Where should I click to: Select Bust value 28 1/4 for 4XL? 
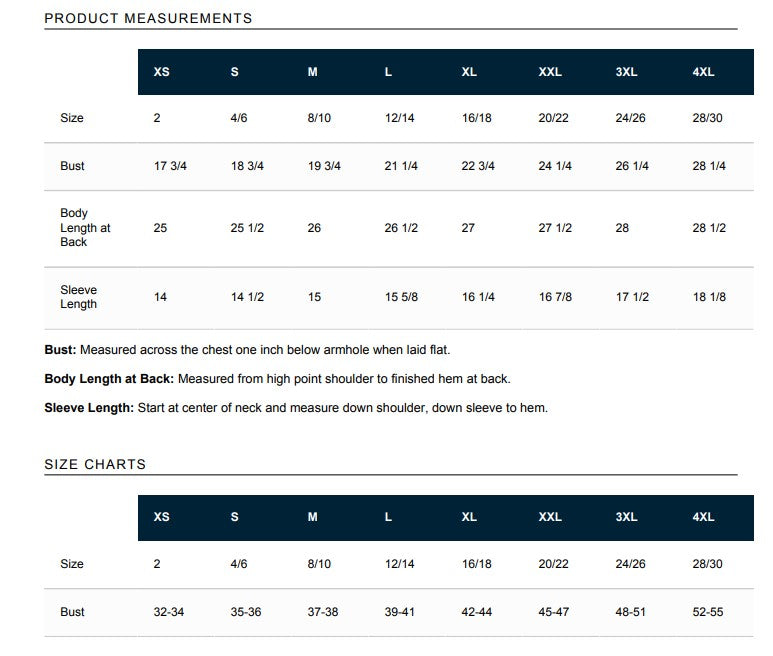coord(709,166)
